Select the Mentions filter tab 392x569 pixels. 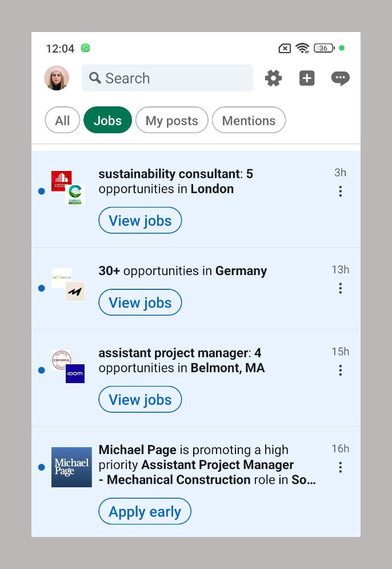pos(249,120)
